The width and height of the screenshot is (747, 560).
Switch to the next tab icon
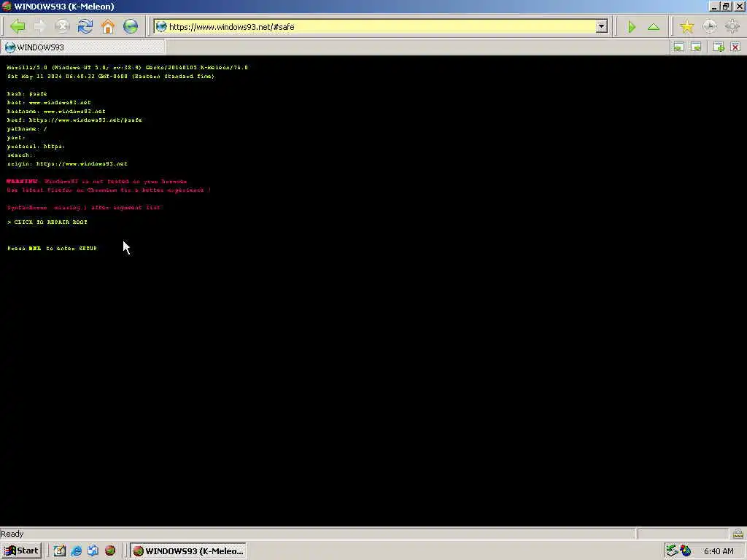tap(696, 47)
